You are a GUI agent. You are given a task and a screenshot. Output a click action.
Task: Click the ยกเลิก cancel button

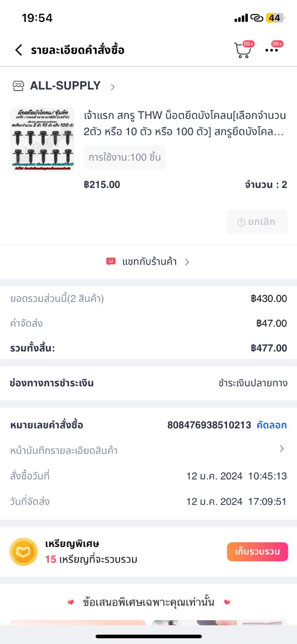(257, 222)
